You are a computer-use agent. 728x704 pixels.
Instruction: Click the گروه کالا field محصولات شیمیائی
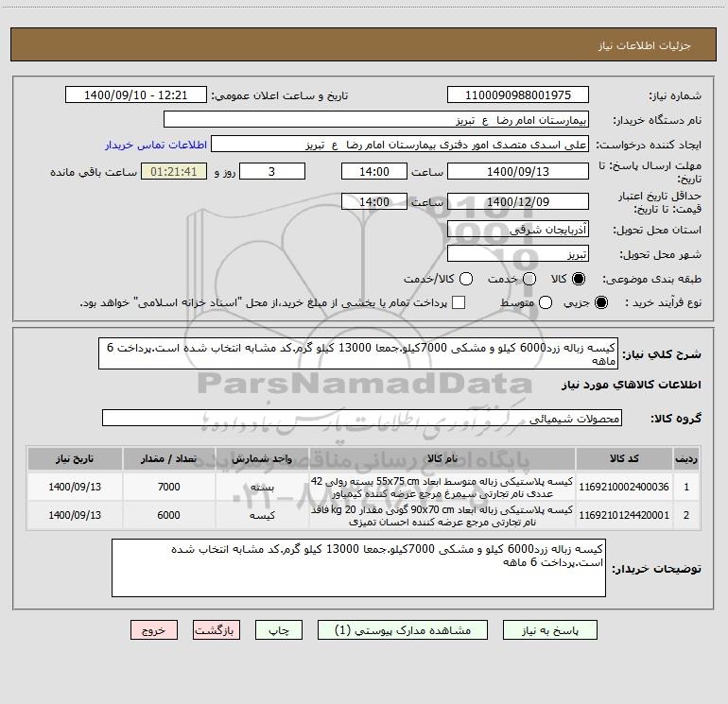coord(362,418)
